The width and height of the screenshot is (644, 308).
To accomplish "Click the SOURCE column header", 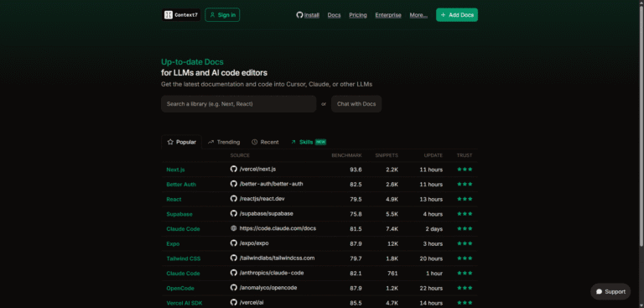I will (240, 155).
